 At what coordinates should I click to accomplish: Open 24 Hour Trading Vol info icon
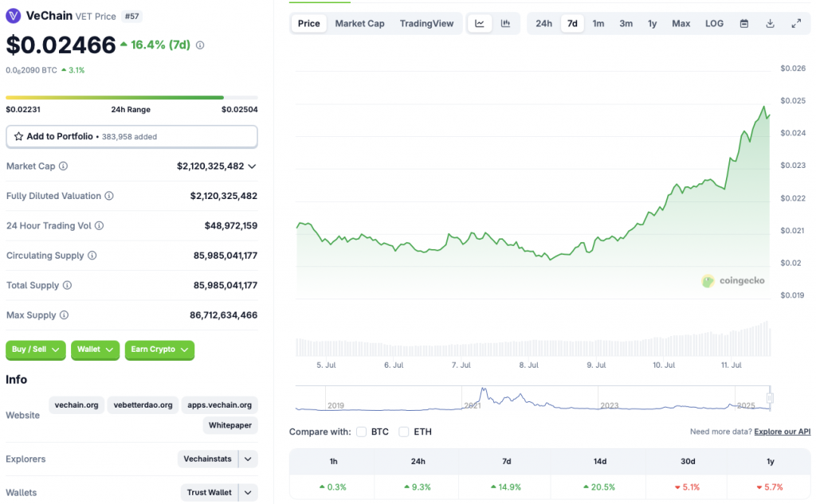click(100, 225)
